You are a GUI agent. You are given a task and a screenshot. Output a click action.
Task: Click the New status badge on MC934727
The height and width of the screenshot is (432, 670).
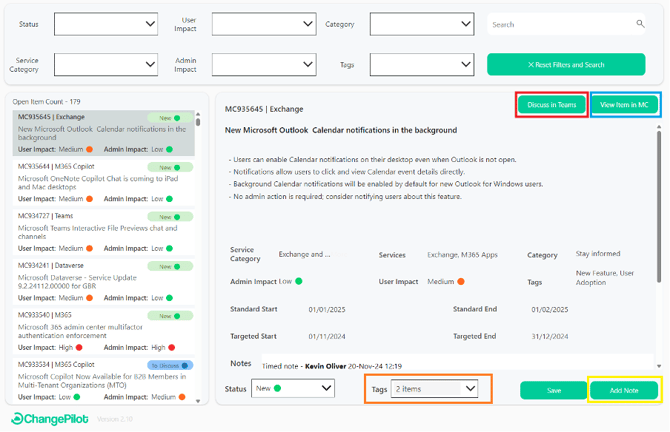pos(170,217)
